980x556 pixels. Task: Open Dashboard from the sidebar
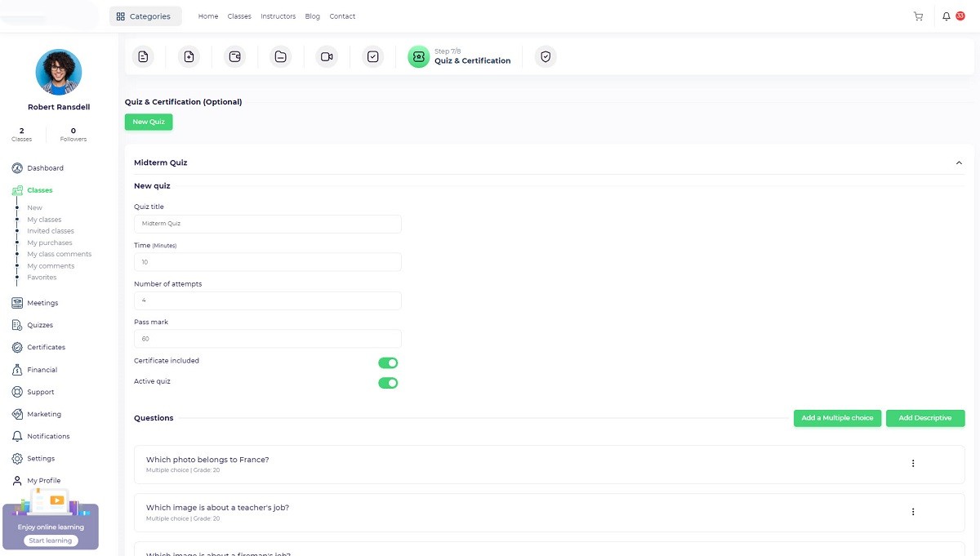45,168
